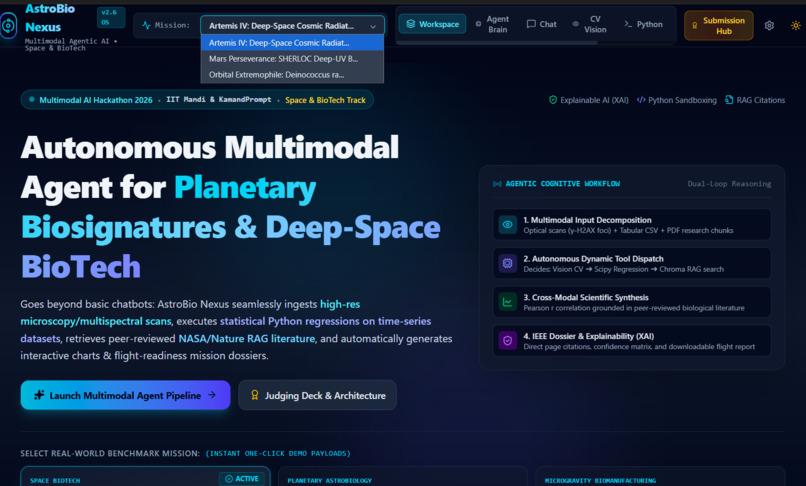
Task: Click the shield icon for IEEE Dossier & Explainability
Action: point(507,340)
